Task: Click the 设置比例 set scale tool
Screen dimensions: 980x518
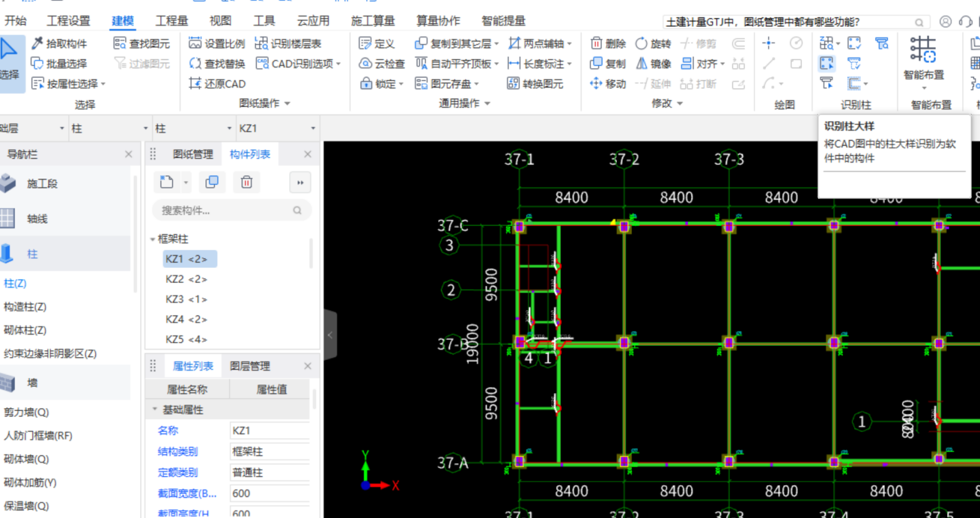Action: click(216, 43)
